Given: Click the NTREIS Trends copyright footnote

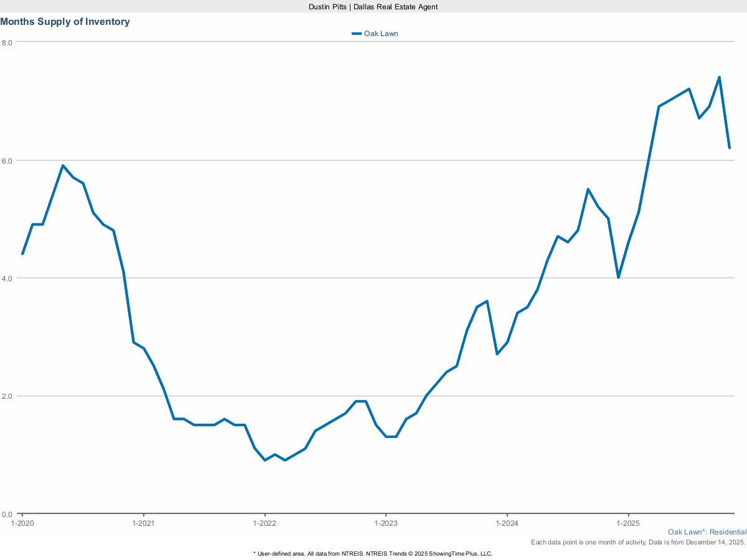Looking at the screenshot, I should point(374,553).
